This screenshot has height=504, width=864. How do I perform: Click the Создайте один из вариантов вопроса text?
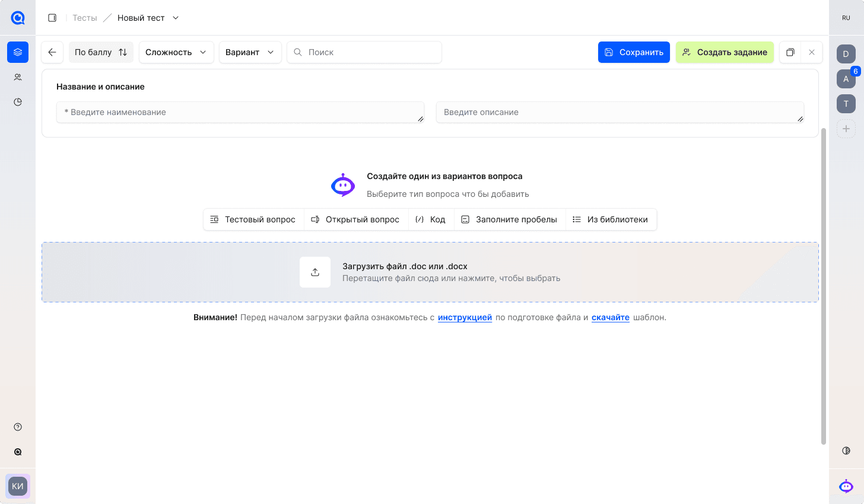[x=444, y=176]
